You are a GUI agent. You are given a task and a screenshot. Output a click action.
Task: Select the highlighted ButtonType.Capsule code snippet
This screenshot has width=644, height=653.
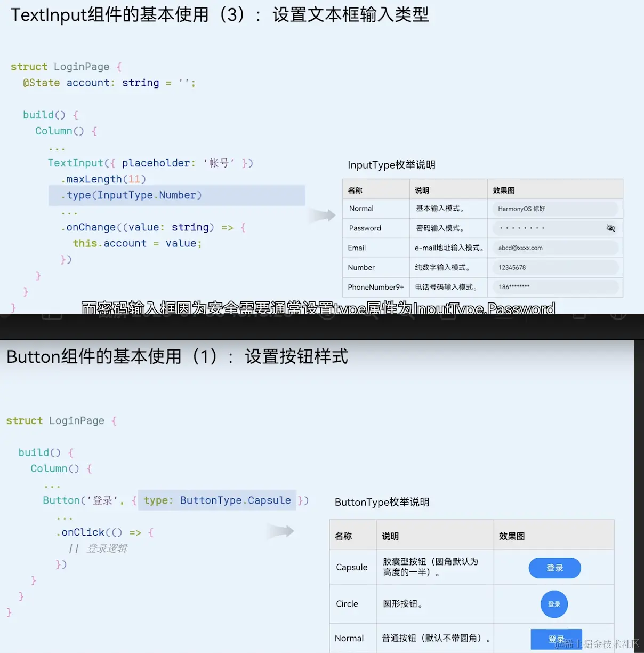click(x=216, y=500)
